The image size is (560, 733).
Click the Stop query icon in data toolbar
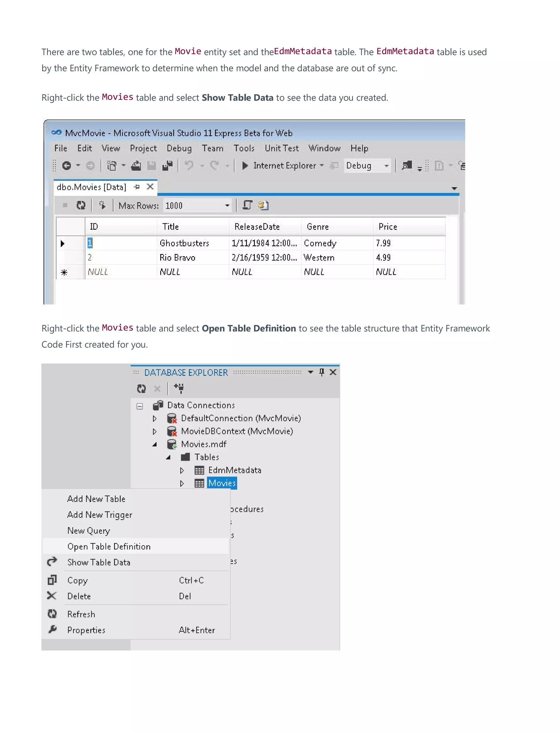[65, 205]
